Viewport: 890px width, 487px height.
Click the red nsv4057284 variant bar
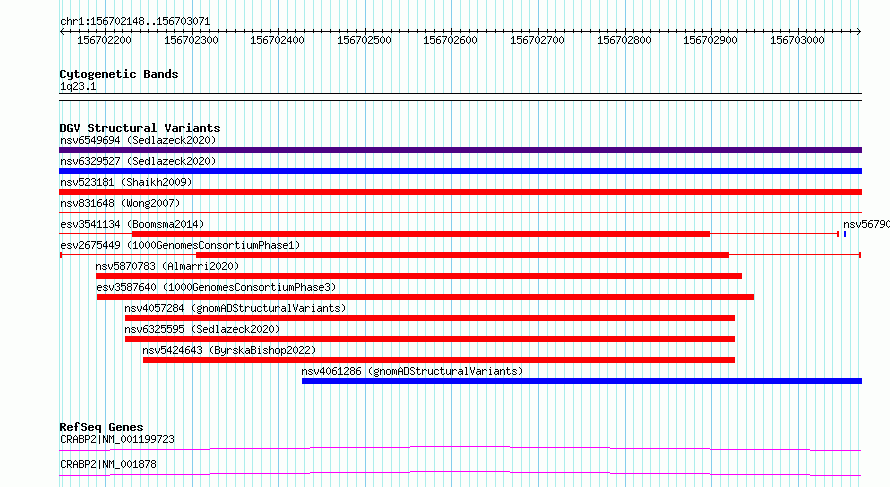(x=430, y=318)
